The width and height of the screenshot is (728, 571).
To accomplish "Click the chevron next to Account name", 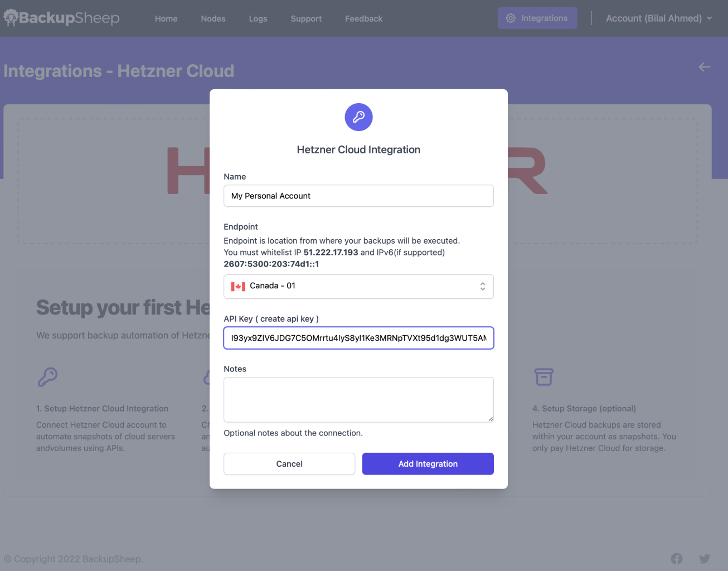I will pos(709,18).
